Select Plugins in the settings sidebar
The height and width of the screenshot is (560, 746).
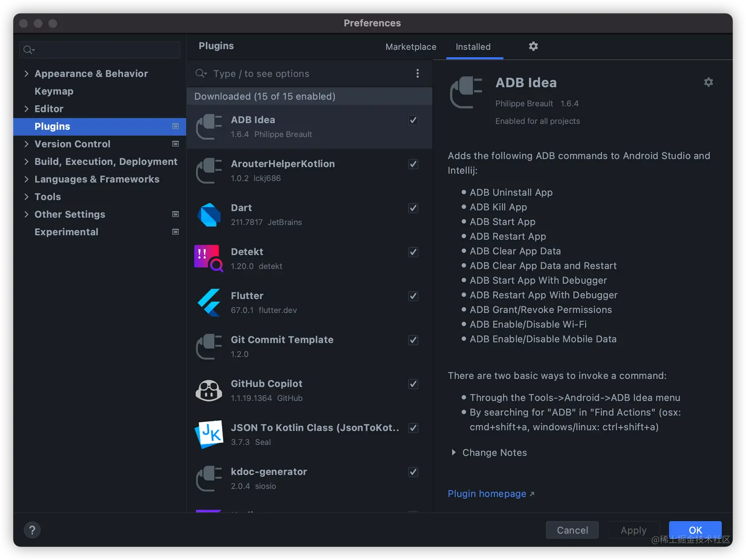tap(99, 126)
